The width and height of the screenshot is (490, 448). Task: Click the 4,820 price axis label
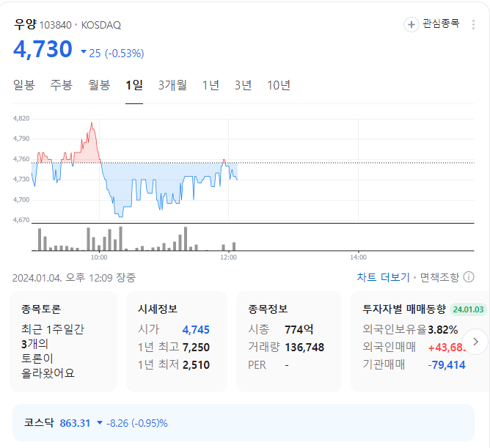(21, 118)
